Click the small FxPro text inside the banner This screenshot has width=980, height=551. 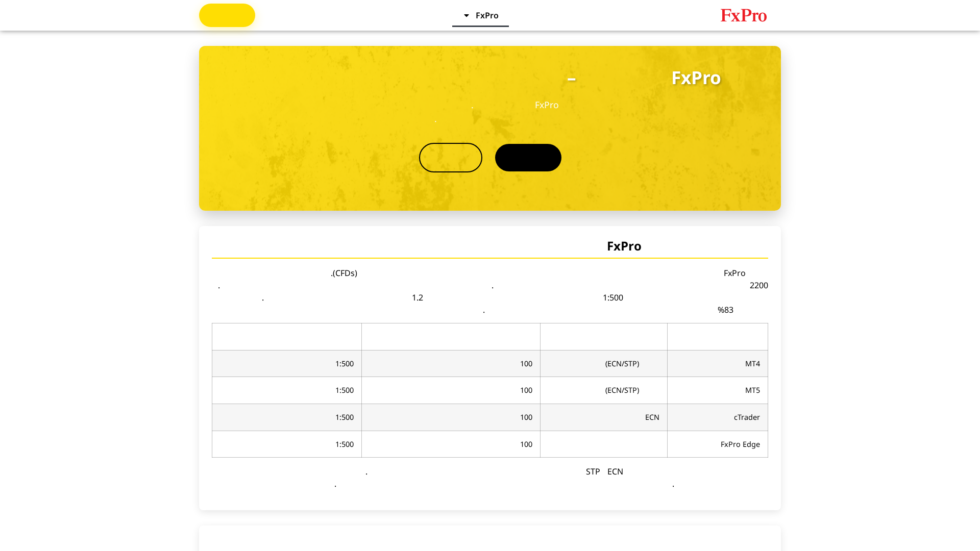(546, 105)
